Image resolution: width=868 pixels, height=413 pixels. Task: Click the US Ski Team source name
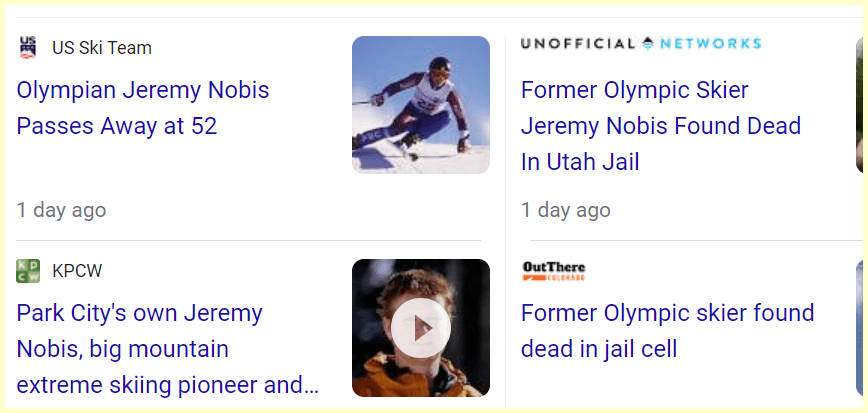102,47
